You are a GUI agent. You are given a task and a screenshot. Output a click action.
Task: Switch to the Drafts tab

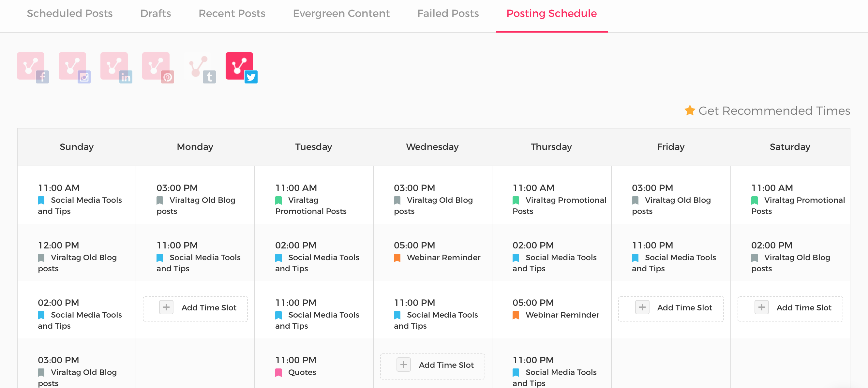click(x=155, y=13)
